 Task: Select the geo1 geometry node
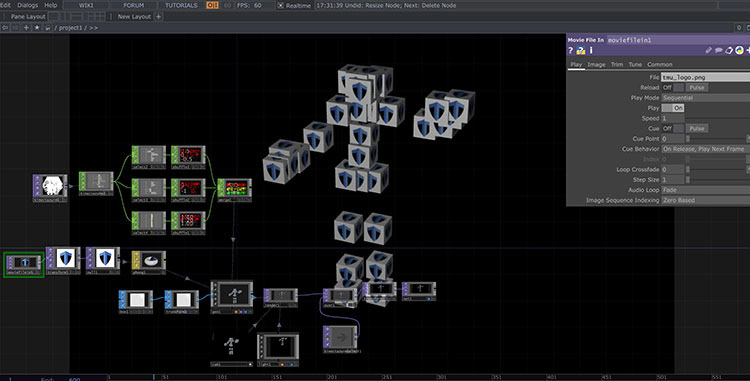(232, 297)
